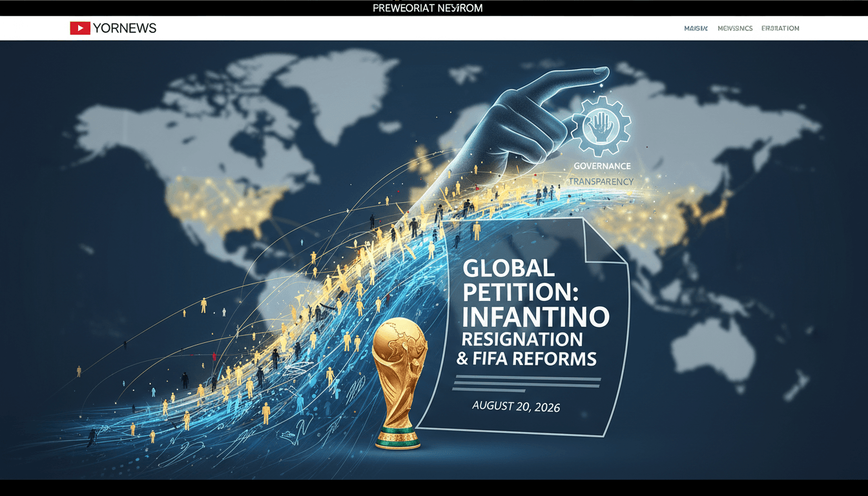The image size is (868, 496).
Task: Click the top bar title text
Action: click(428, 8)
